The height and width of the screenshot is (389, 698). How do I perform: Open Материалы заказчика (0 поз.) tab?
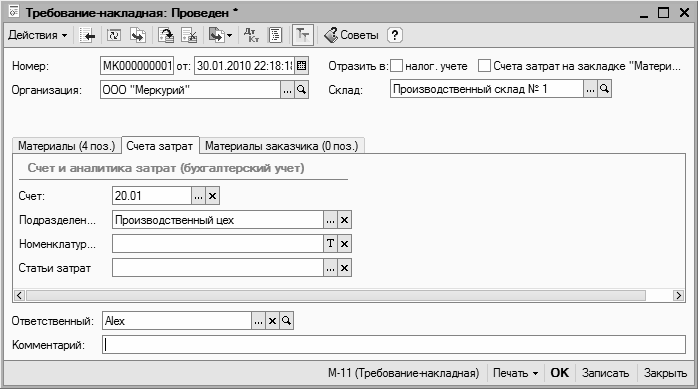tap(282, 146)
